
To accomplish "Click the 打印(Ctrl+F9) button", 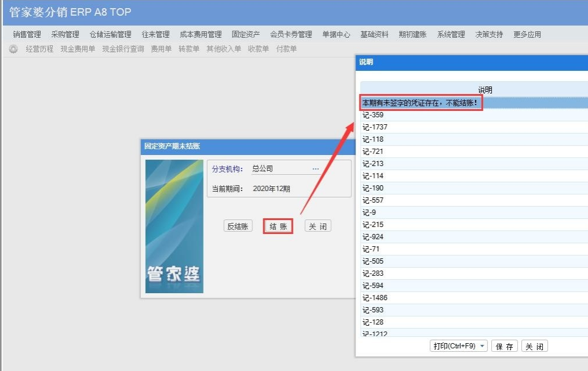I will 454,346.
